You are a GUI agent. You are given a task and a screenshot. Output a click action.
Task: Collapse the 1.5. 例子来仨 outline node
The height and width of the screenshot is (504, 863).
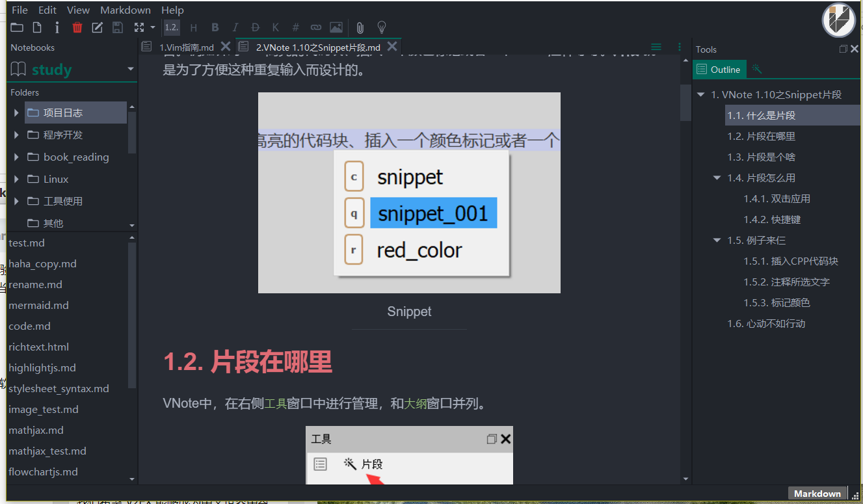coord(717,240)
